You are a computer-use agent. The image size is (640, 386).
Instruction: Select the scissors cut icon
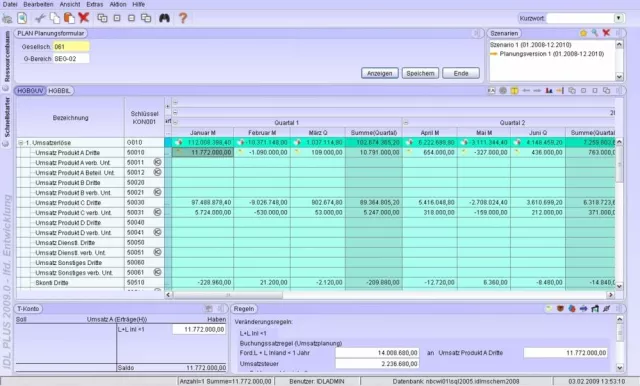[40, 18]
